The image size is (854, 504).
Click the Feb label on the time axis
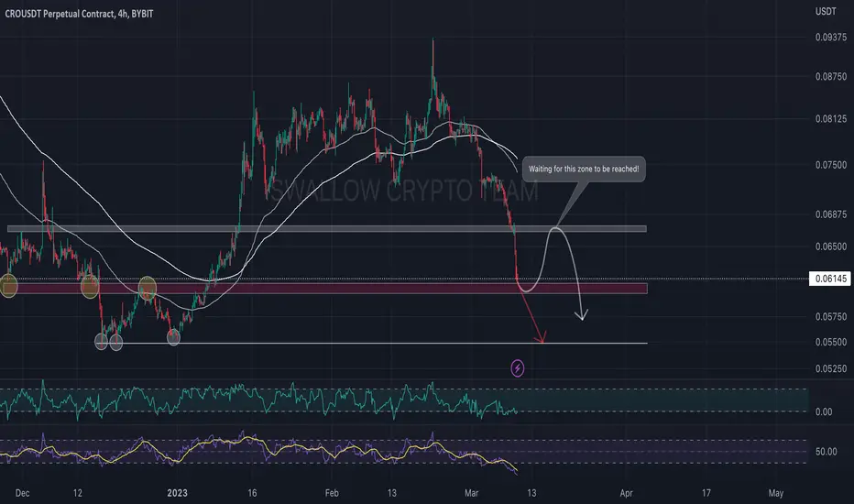point(331,493)
